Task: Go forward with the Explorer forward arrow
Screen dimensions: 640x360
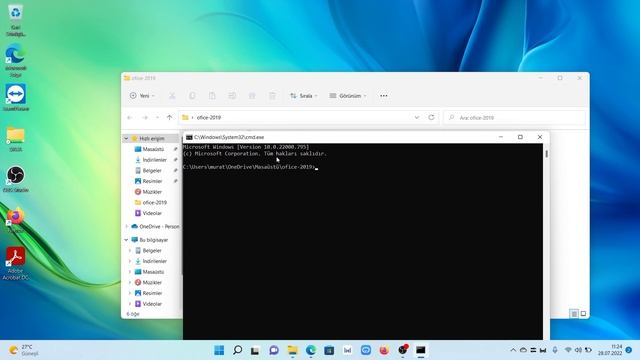Action: coord(144,118)
